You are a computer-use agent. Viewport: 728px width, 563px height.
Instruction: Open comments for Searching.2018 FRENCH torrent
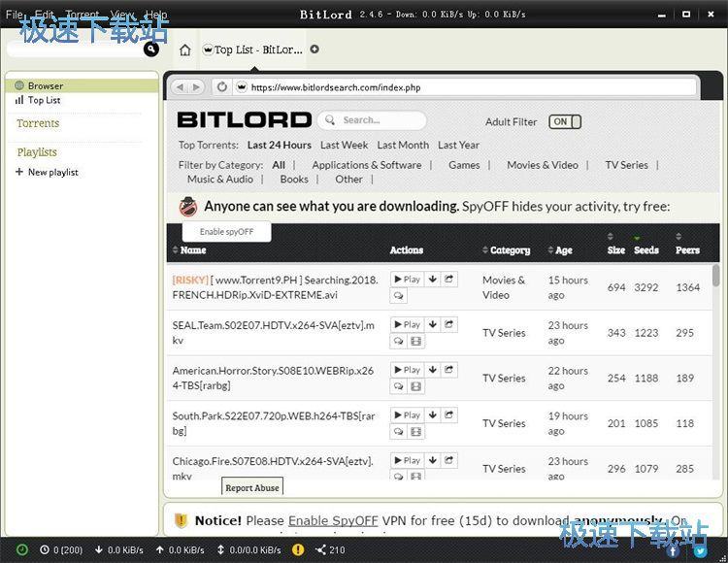tap(398, 295)
